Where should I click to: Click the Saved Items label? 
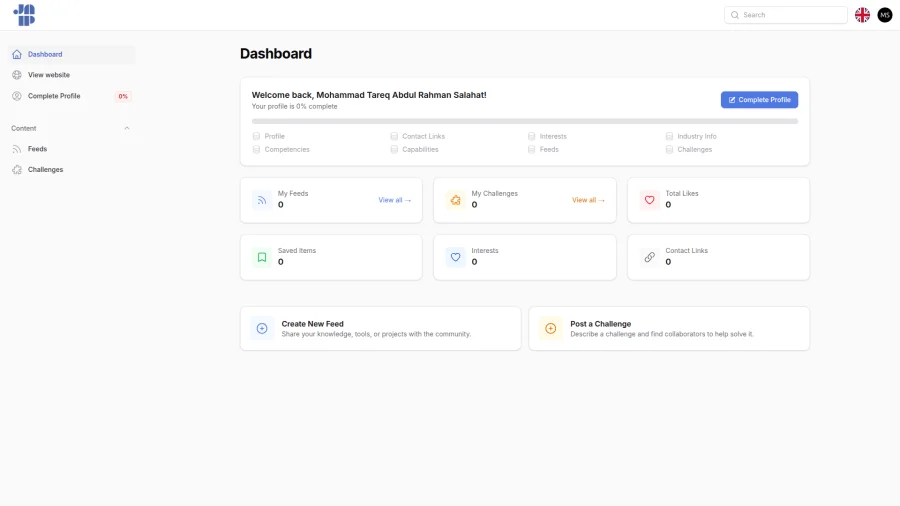297,251
